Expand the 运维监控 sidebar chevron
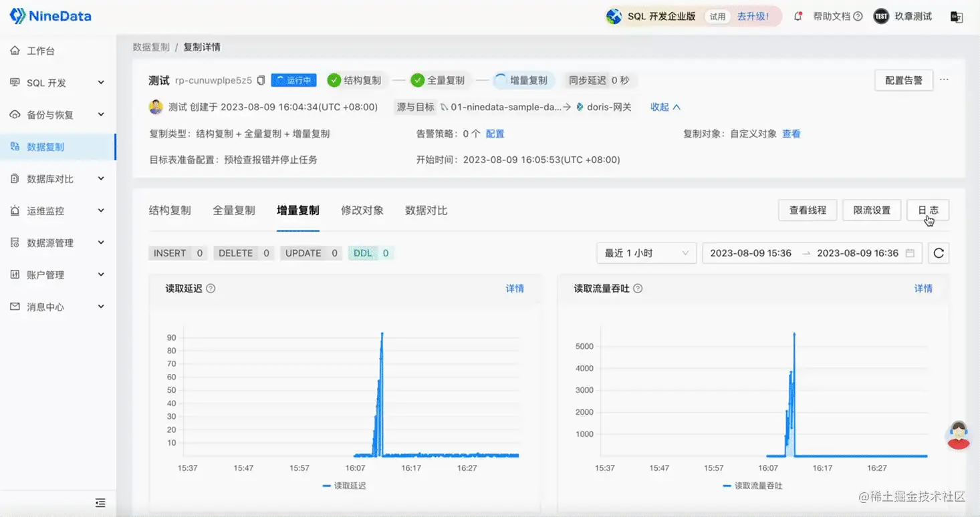The width and height of the screenshot is (980, 517). click(x=101, y=211)
